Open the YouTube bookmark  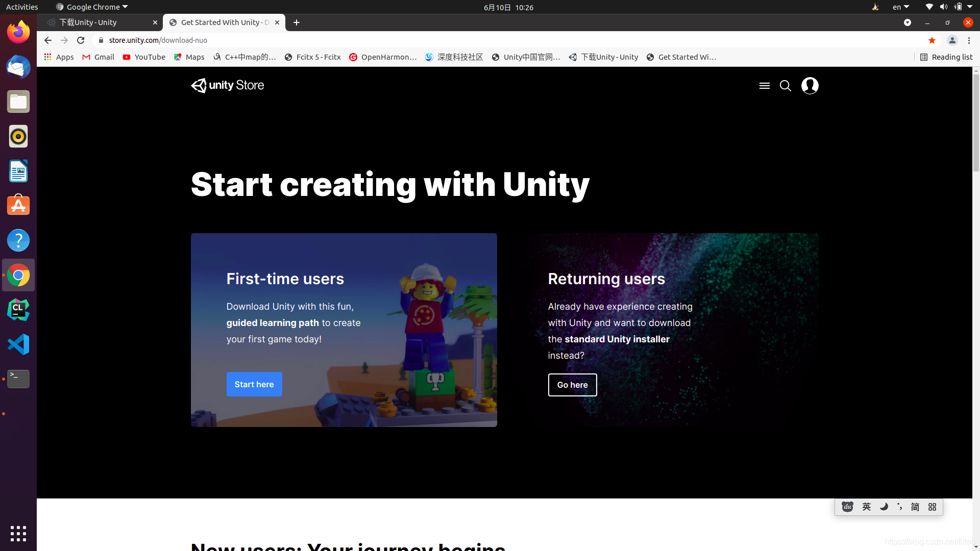pyautogui.click(x=144, y=57)
